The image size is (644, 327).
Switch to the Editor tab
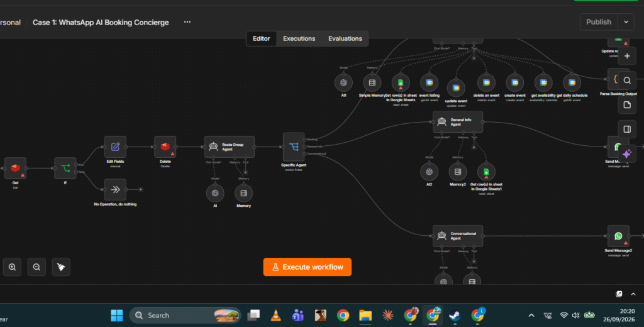coord(261,38)
